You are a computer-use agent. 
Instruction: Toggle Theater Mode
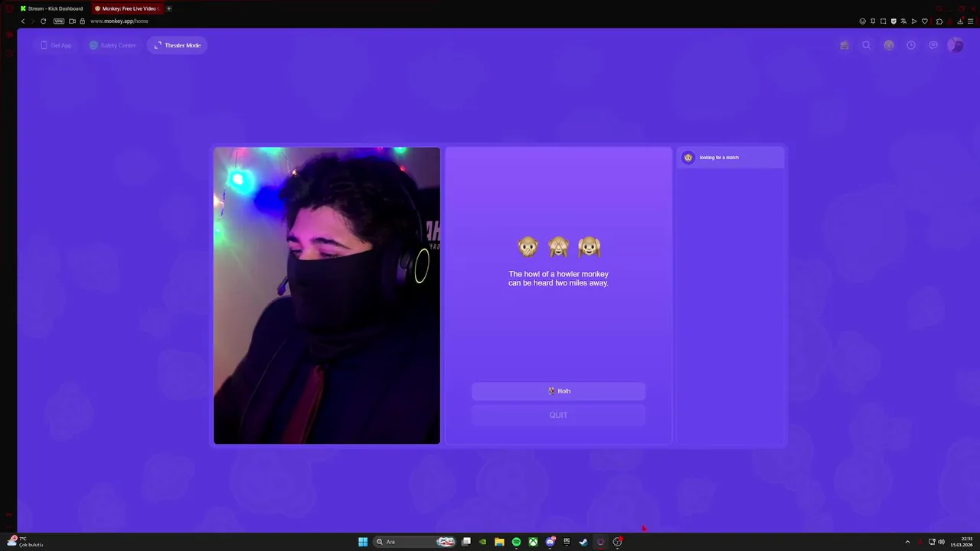pos(178,45)
